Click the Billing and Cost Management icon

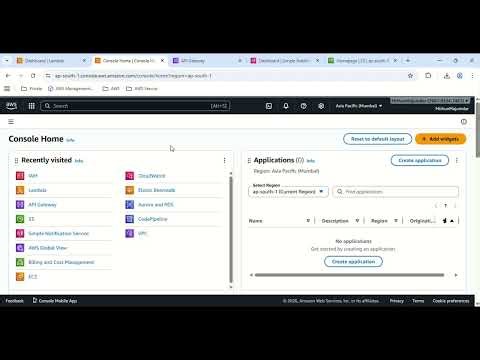20,262
